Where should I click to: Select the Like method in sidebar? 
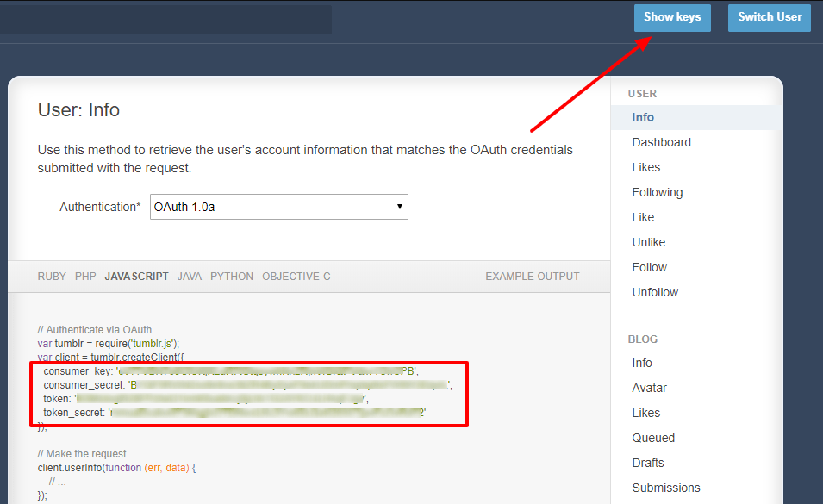[643, 216]
